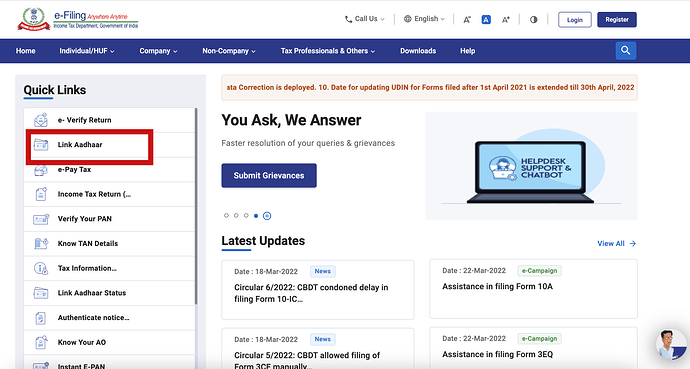Select the first carousel slide dot
The width and height of the screenshot is (690, 369).
tap(226, 216)
